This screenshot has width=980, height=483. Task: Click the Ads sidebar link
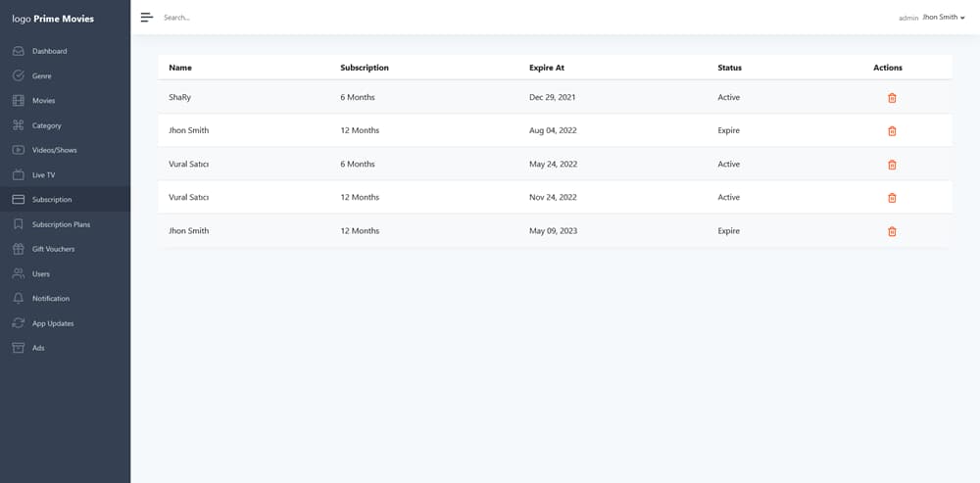point(65,348)
